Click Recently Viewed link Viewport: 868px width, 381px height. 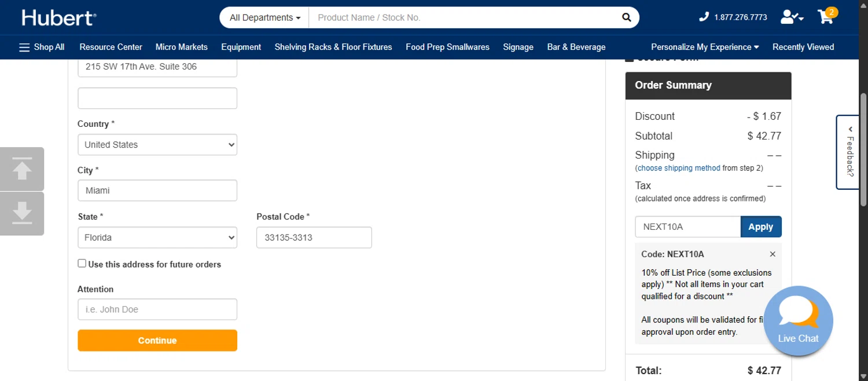(x=803, y=47)
